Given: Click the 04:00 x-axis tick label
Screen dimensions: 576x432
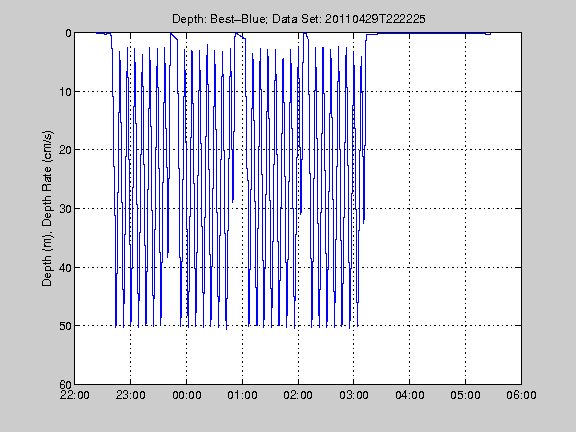Looking at the screenshot, I should [410, 395].
